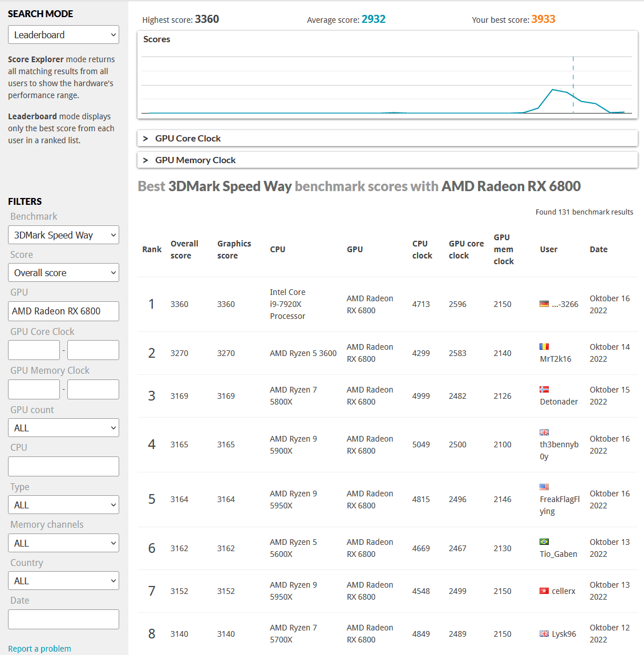Open the Report a problem link

40,648
